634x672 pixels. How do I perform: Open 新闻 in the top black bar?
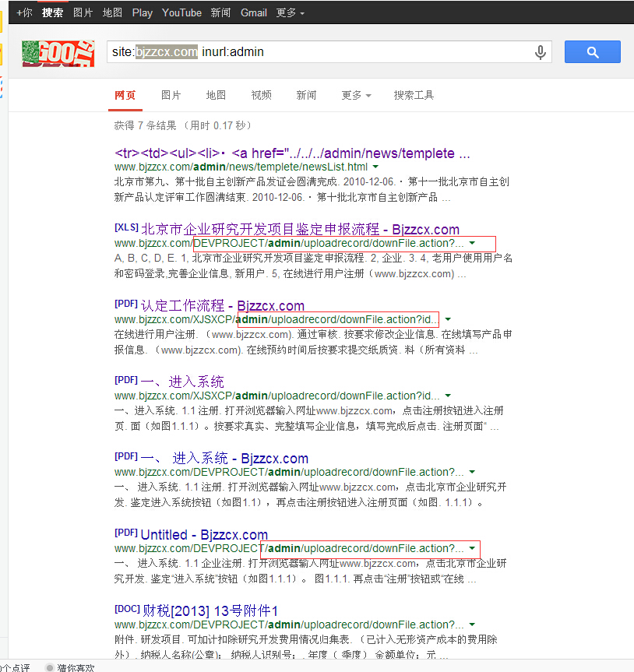click(x=220, y=13)
